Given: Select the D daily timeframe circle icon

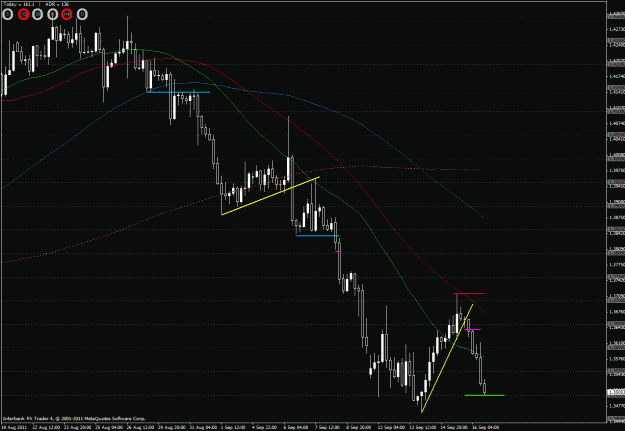Looking at the screenshot, I should point(82,14).
